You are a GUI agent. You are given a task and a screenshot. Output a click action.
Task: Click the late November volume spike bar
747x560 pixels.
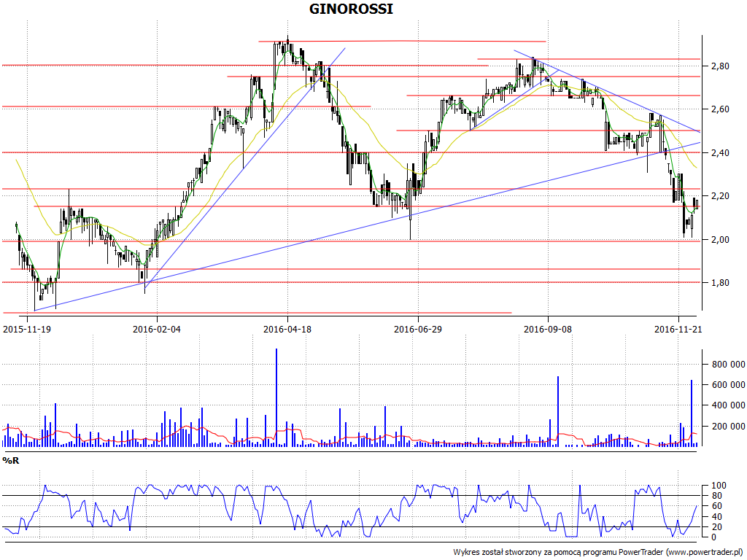[692, 413]
